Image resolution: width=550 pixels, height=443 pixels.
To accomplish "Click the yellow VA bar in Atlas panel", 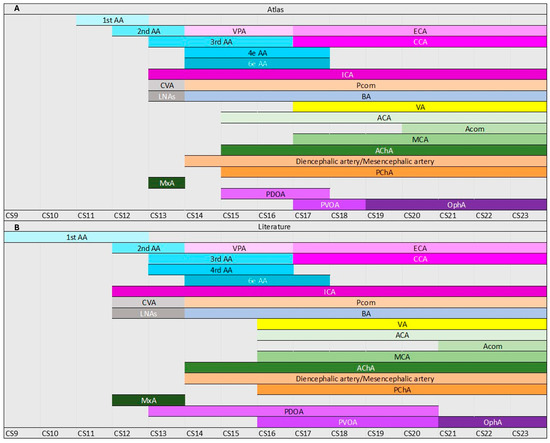I will 420,107.
